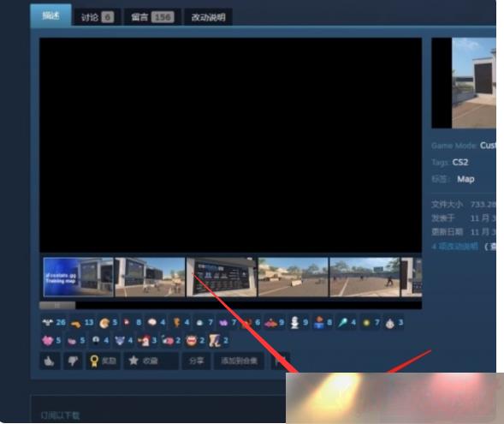Click the winged reaction with count 26

pos(54,322)
